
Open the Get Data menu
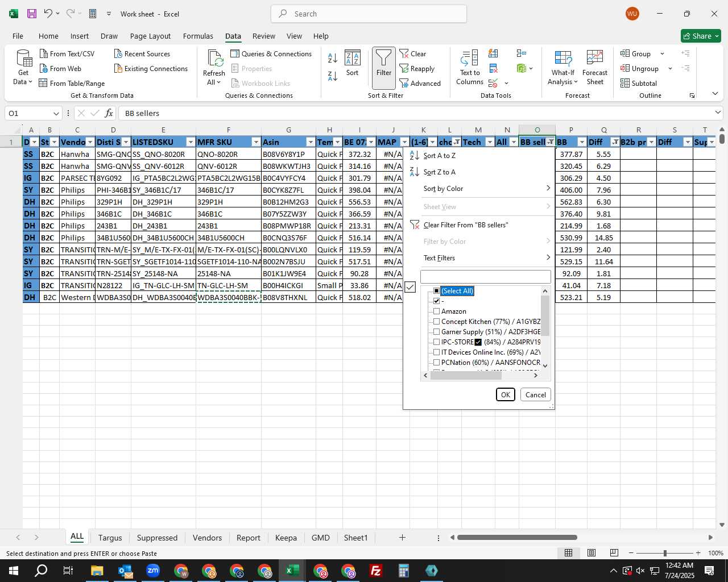point(23,68)
